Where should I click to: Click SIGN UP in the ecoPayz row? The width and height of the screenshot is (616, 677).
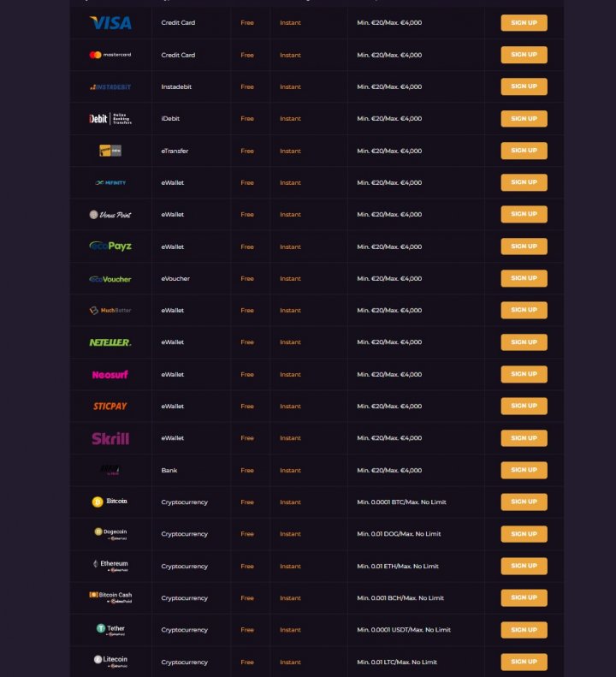coord(524,246)
